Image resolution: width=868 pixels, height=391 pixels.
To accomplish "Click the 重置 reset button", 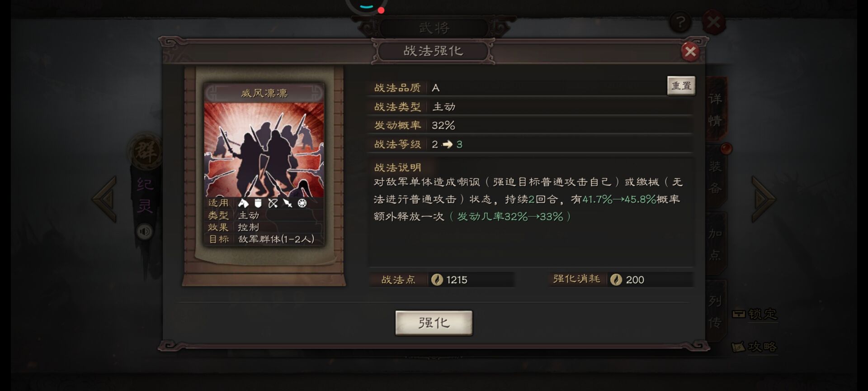I will [x=681, y=86].
